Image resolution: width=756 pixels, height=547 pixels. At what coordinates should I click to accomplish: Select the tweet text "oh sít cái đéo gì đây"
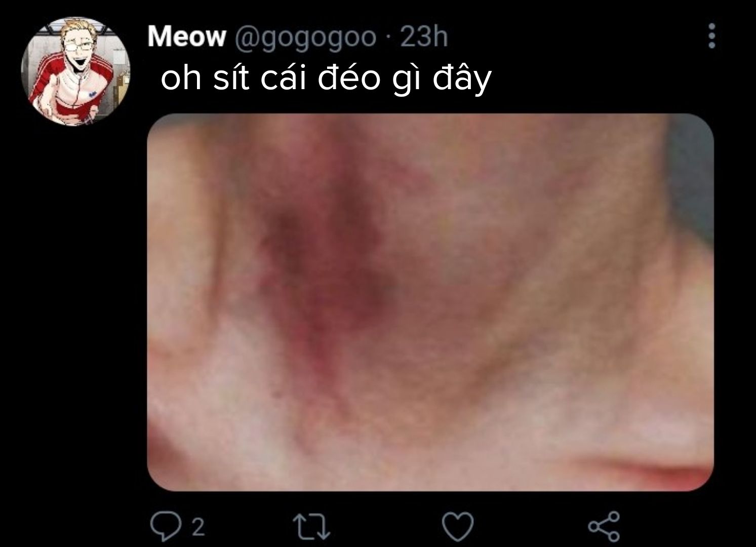tap(326, 79)
